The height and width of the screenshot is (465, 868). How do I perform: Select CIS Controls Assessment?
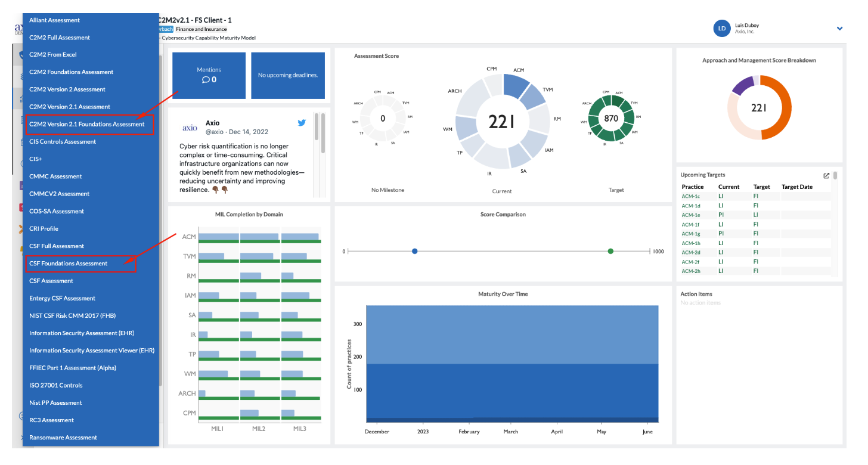(x=63, y=142)
